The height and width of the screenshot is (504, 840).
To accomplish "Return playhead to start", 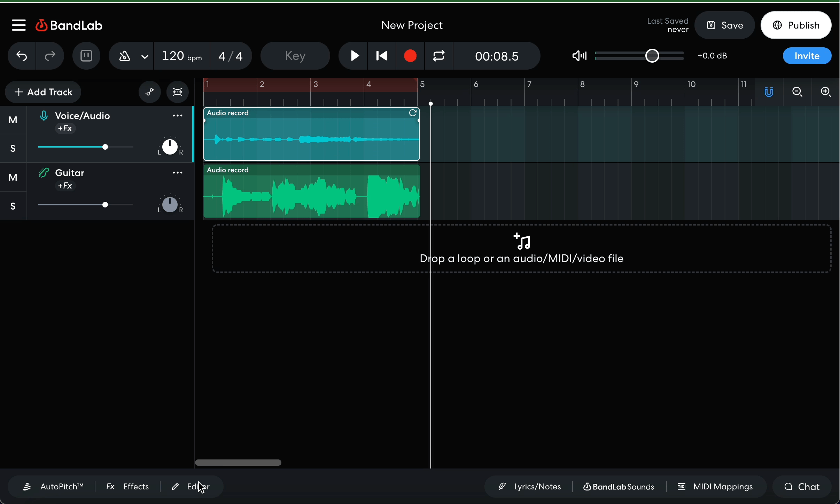I will [382, 56].
